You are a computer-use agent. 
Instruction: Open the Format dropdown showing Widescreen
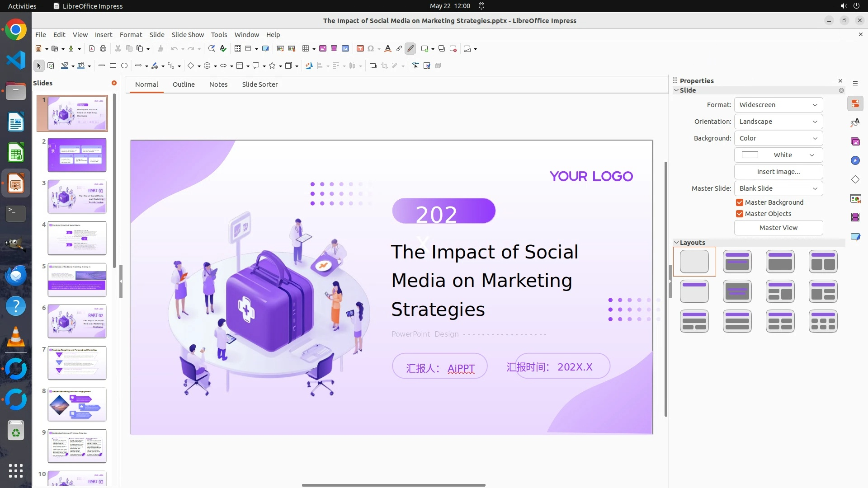click(778, 105)
